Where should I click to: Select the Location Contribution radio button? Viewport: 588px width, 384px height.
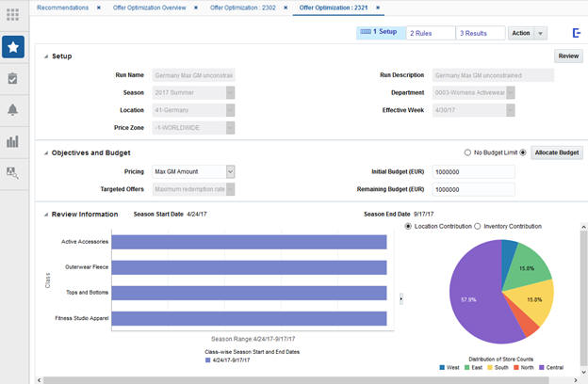pyautogui.click(x=408, y=226)
